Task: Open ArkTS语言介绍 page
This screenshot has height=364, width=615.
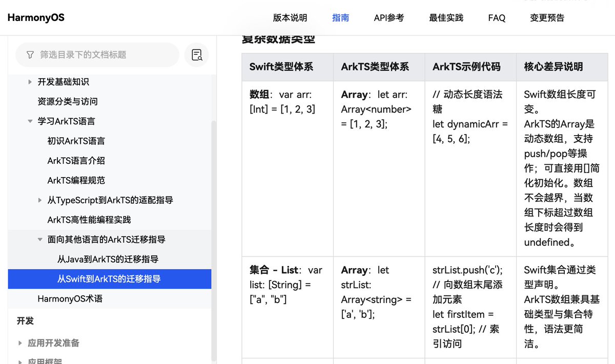Action: (76, 161)
